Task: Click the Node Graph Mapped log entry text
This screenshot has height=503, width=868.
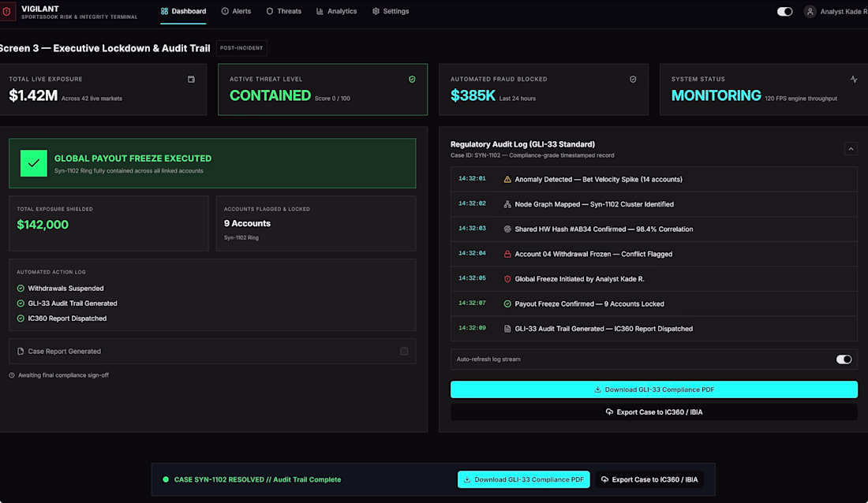Action: pyautogui.click(x=594, y=204)
